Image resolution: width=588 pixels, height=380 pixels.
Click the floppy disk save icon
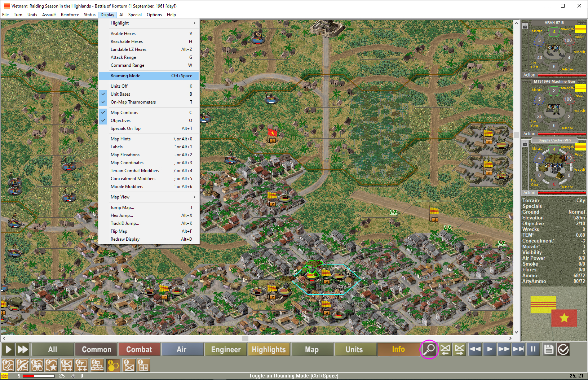pyautogui.click(x=549, y=349)
